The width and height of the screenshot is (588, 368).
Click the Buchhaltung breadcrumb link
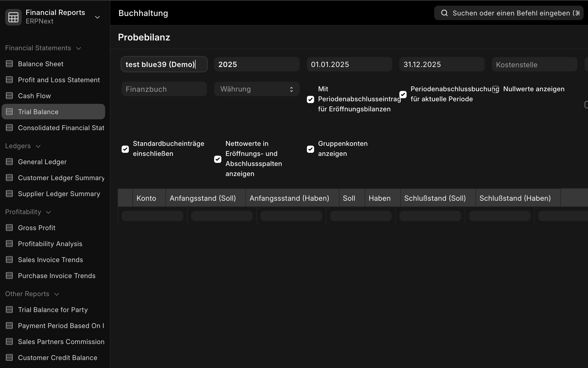(x=143, y=13)
